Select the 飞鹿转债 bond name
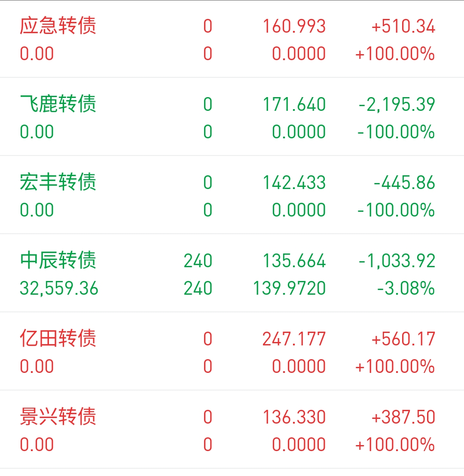The width and height of the screenshot is (464, 476). click(x=58, y=104)
